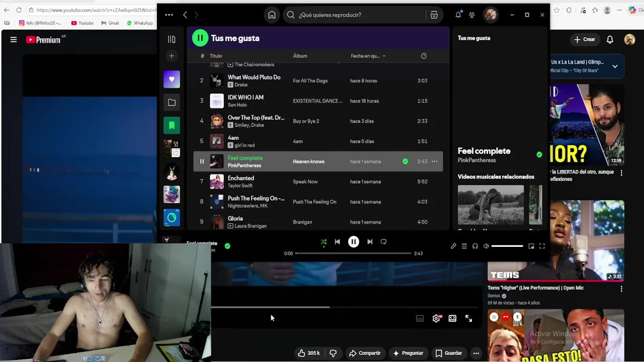Open Spotify profile avatar menu
Screen dimensions: 644x362
pyautogui.click(x=491, y=15)
